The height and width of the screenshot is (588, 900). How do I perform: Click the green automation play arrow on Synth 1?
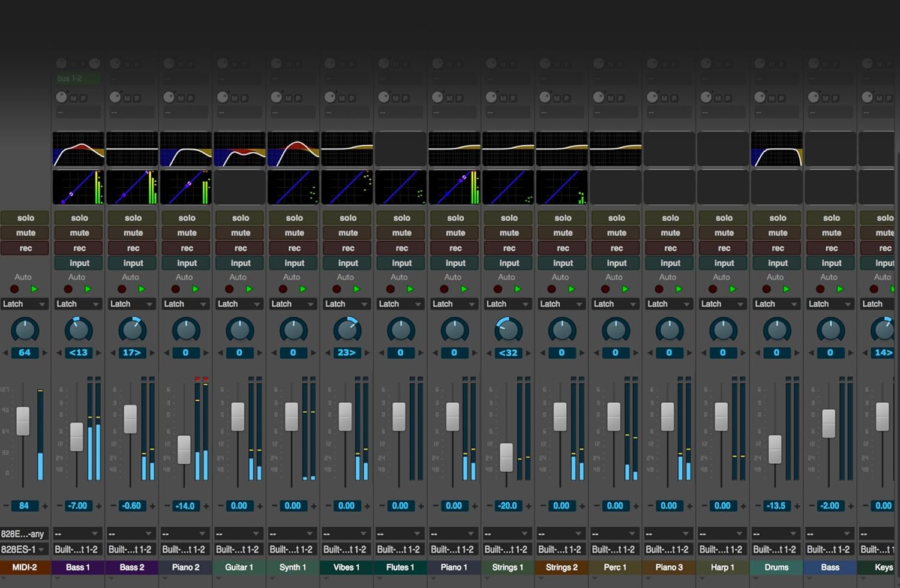[302, 289]
